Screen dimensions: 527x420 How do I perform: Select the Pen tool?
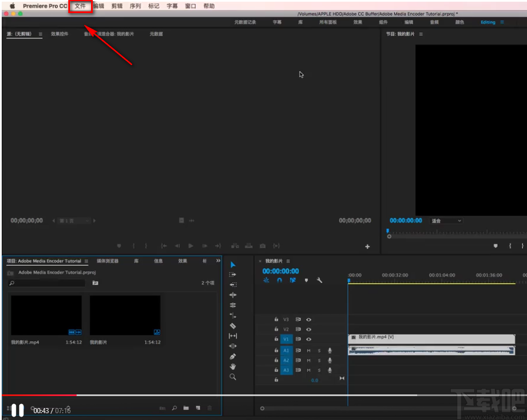pyautogui.click(x=233, y=356)
